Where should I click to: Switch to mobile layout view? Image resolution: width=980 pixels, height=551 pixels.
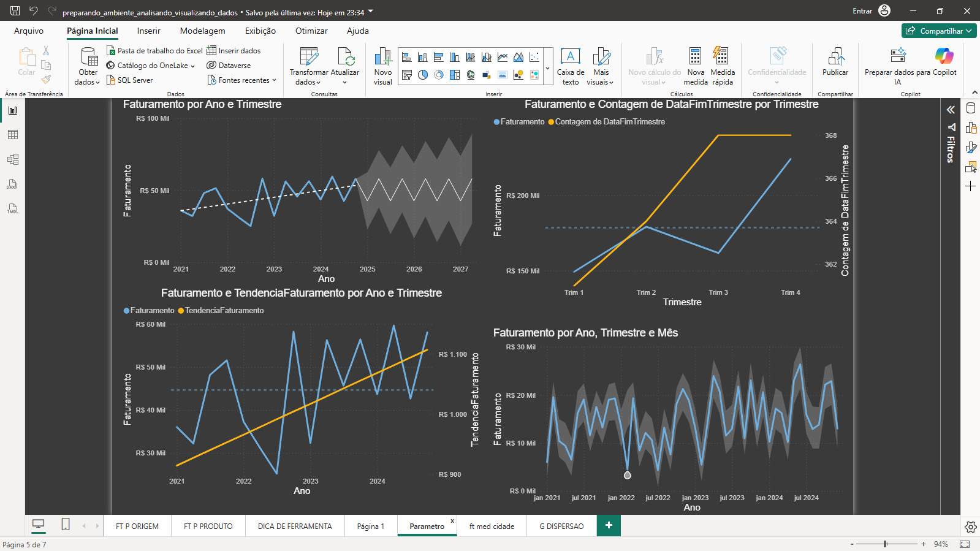(66, 525)
